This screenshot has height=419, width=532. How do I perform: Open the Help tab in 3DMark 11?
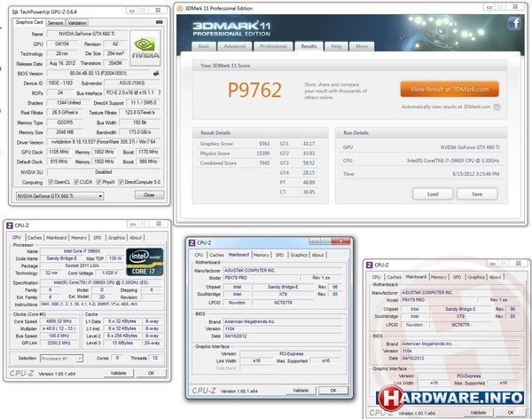(336, 46)
